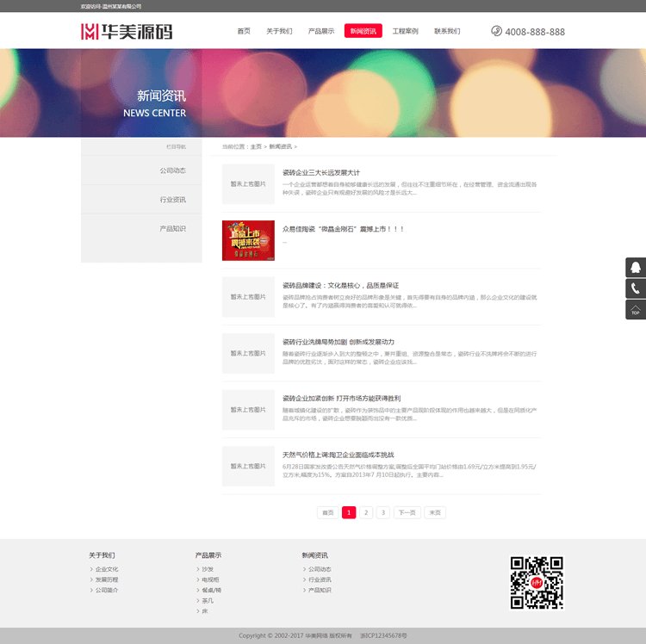Screen dimensions: 646x644
Task: Open the 工程案例 navigation menu item
Action: [405, 31]
